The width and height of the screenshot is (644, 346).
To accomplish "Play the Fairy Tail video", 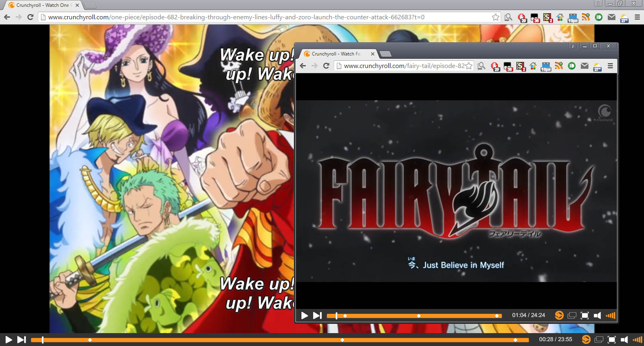I will point(304,315).
